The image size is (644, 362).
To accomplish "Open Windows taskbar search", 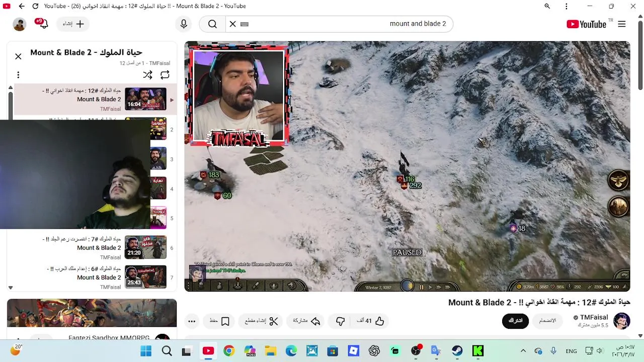I will pyautogui.click(x=167, y=351).
